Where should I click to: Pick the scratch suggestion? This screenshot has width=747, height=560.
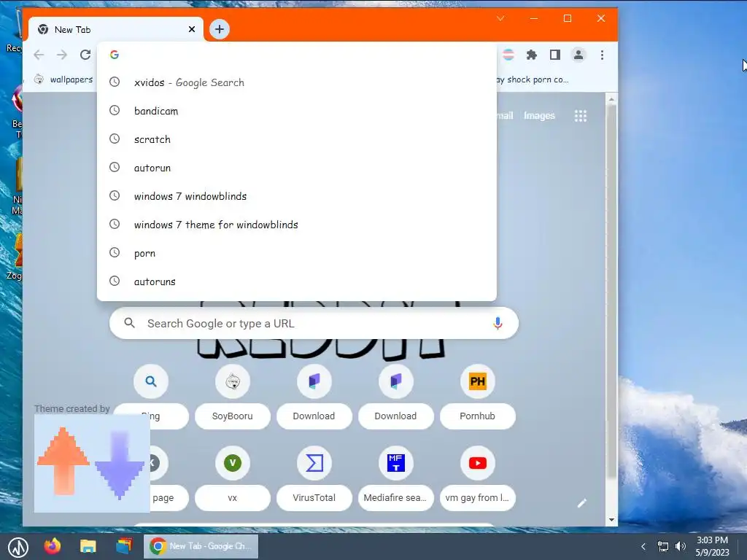point(296,139)
